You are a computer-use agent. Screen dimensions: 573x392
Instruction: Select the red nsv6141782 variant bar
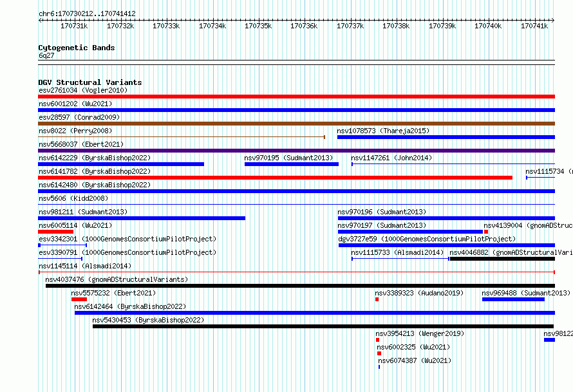pos(275,178)
